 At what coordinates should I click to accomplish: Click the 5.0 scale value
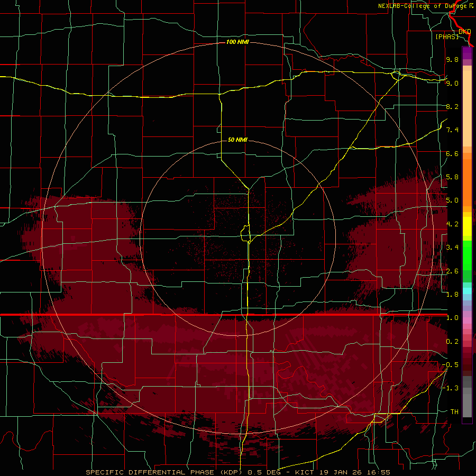coord(452,200)
